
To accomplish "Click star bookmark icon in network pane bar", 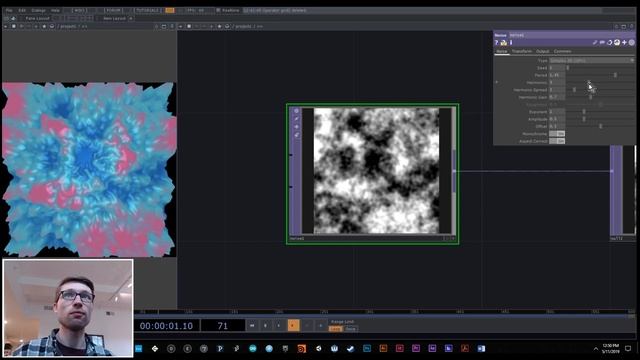I will tap(219, 26).
